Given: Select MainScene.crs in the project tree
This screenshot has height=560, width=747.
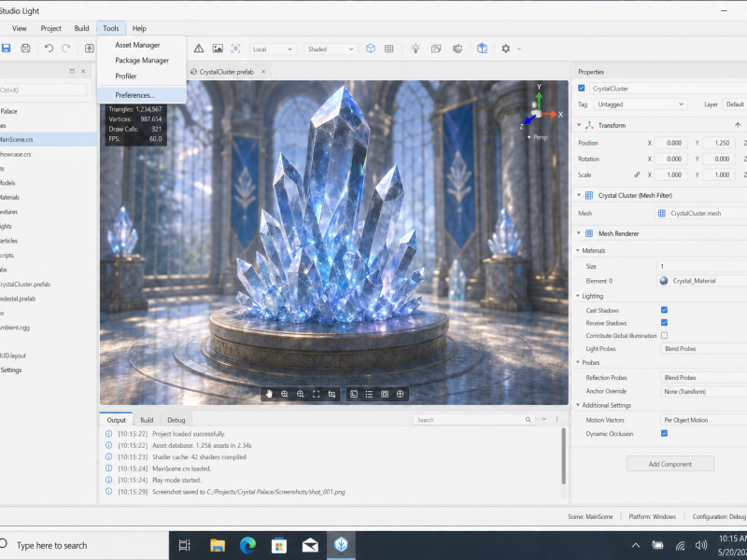Looking at the screenshot, I should point(49,139).
